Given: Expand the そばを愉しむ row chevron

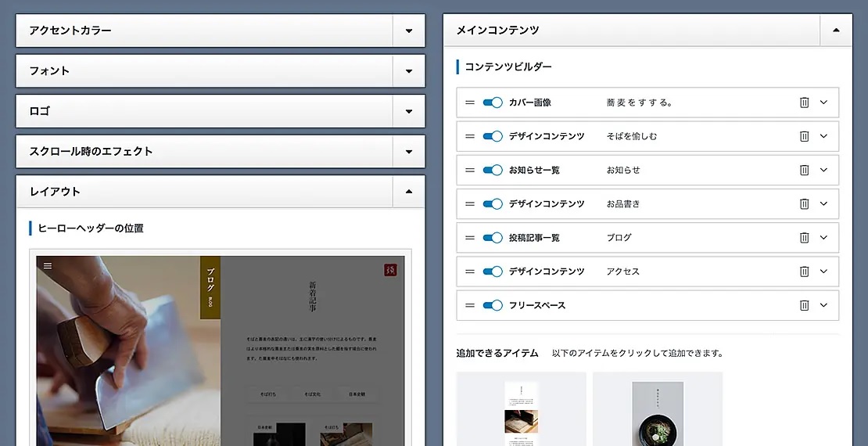Looking at the screenshot, I should coord(823,136).
